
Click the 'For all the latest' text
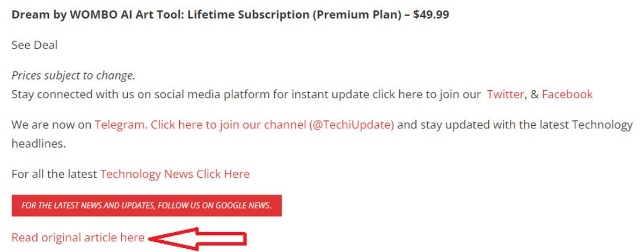point(54,174)
